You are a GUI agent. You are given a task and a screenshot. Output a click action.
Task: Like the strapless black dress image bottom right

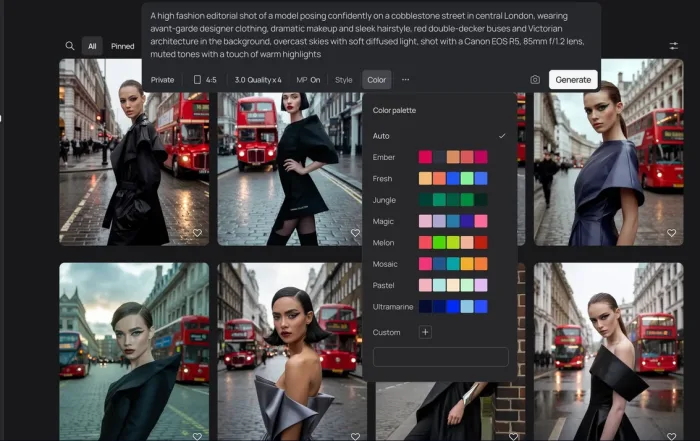[x=671, y=436]
